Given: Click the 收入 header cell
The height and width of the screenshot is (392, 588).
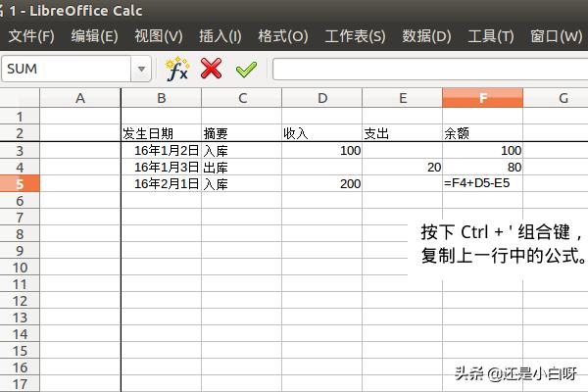Looking at the screenshot, I should tap(322, 133).
